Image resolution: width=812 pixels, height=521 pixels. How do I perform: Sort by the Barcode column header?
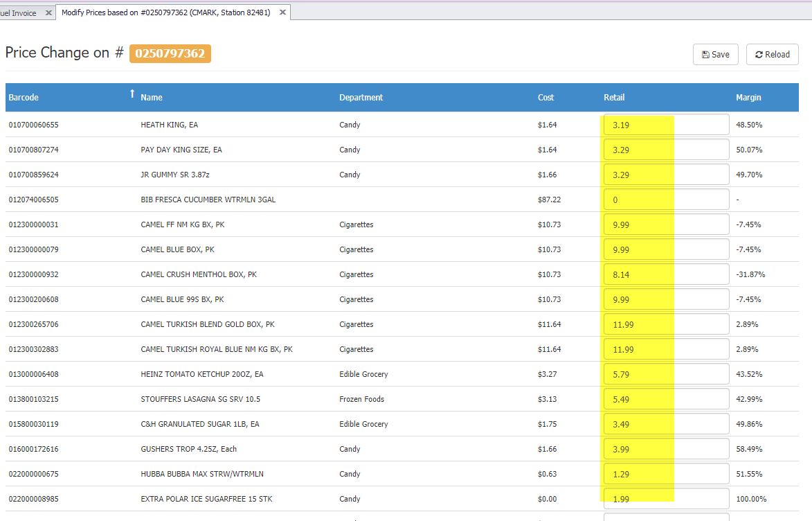pyautogui.click(x=24, y=98)
